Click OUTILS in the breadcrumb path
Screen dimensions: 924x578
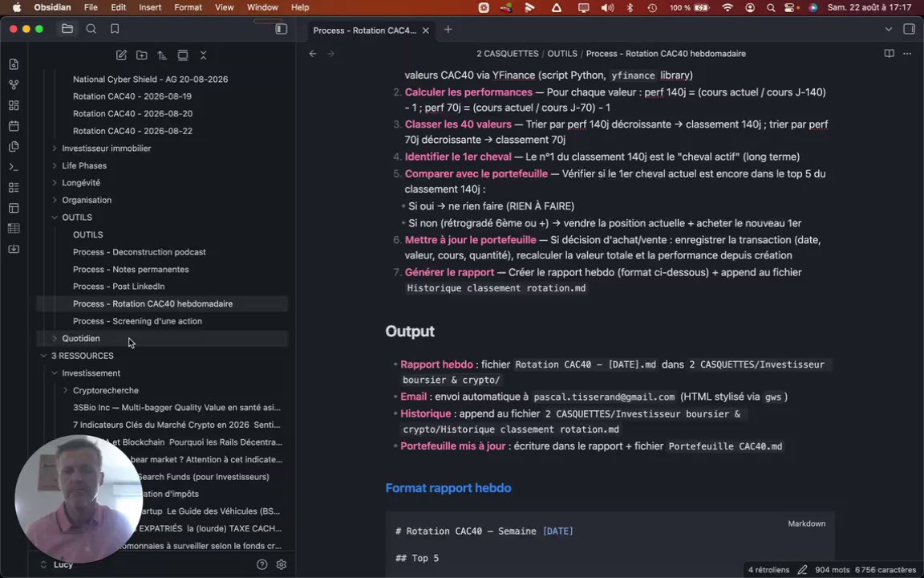point(562,54)
